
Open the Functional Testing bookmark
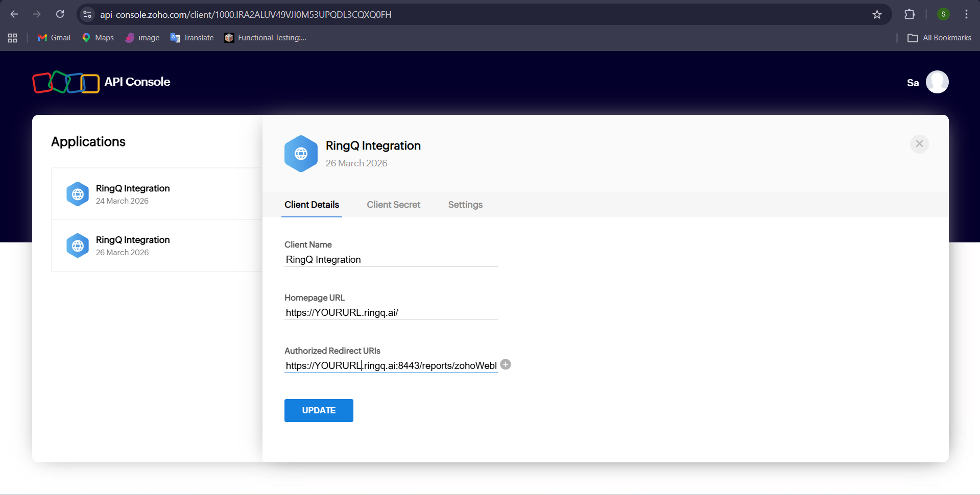[266, 38]
